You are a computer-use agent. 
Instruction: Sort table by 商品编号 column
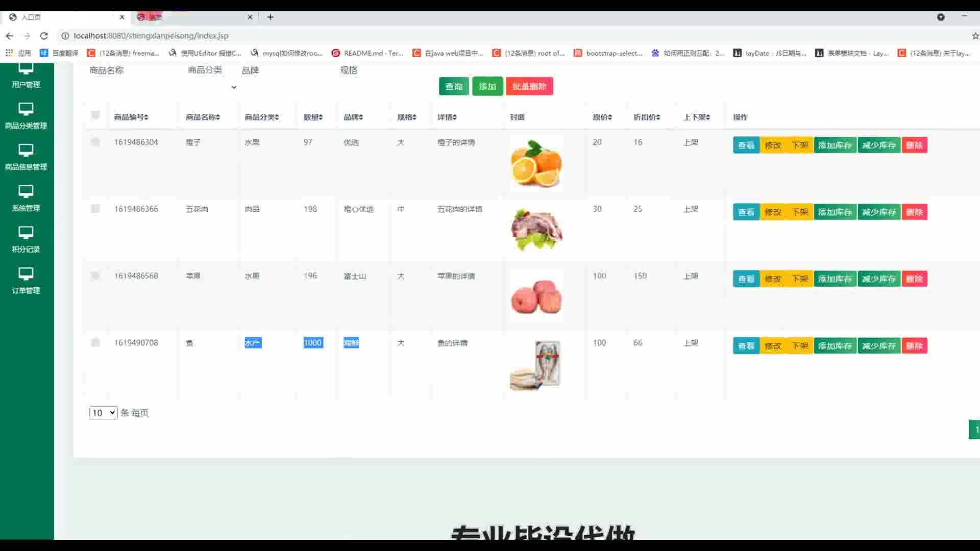coord(131,117)
